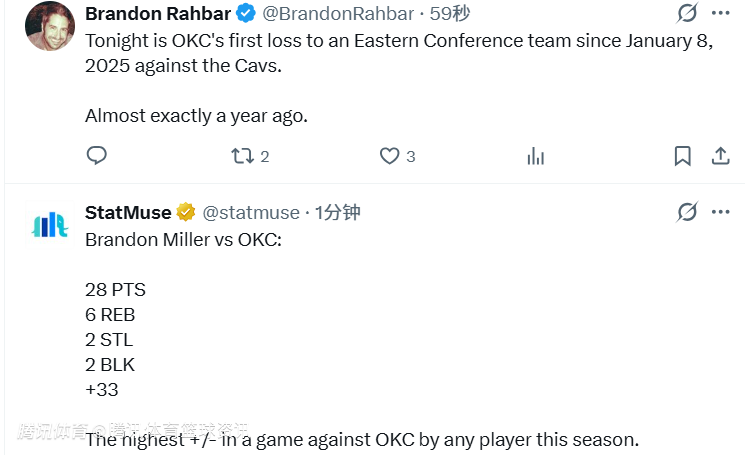
Task: Open the Brandon Miller vs OKC tweet text
Action: [183, 240]
